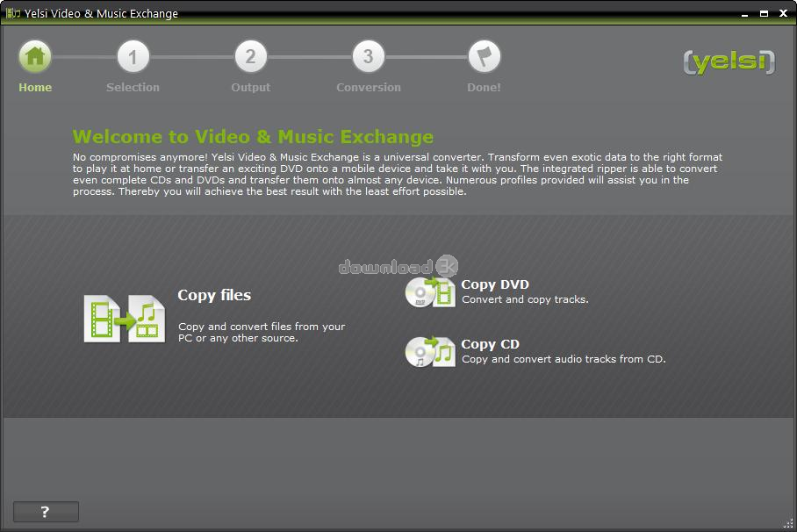Viewport: 797px width, 532px height.
Task: Select step 2 circle for Output
Action: coord(250,56)
